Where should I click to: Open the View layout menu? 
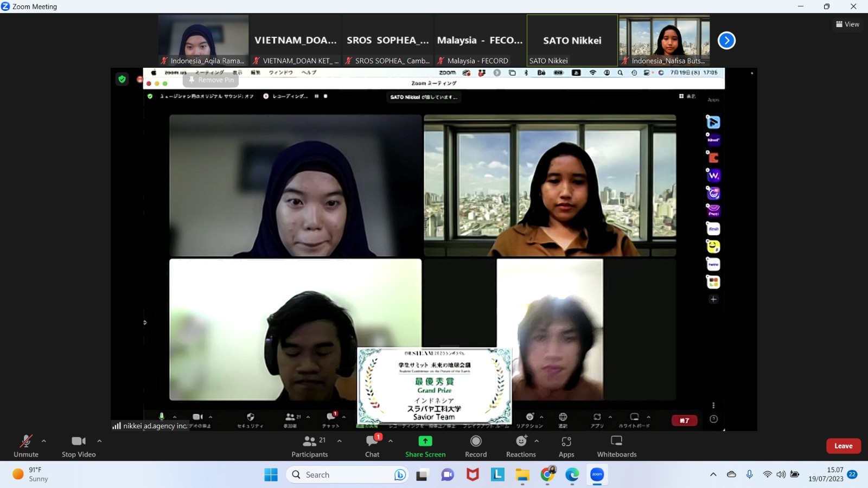coord(847,24)
